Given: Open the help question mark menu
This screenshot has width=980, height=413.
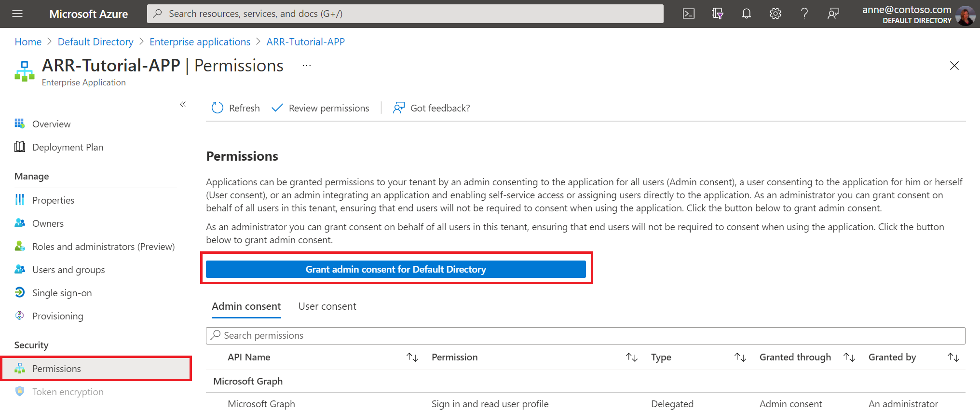Looking at the screenshot, I should point(804,14).
